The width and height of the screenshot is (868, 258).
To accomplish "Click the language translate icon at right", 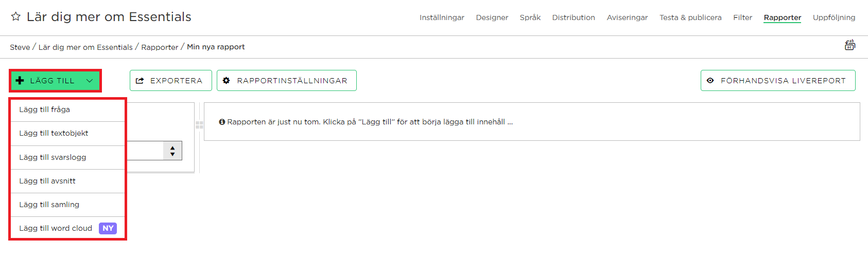I will click(850, 45).
